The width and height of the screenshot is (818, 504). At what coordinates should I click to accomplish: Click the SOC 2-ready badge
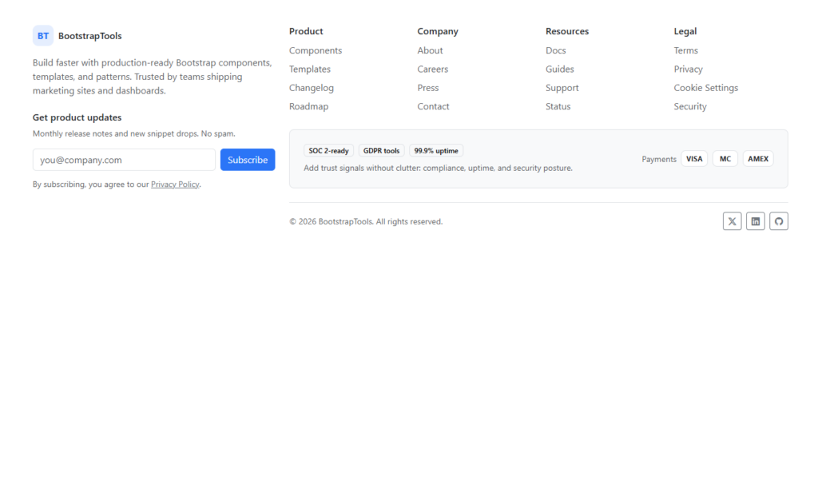(328, 151)
